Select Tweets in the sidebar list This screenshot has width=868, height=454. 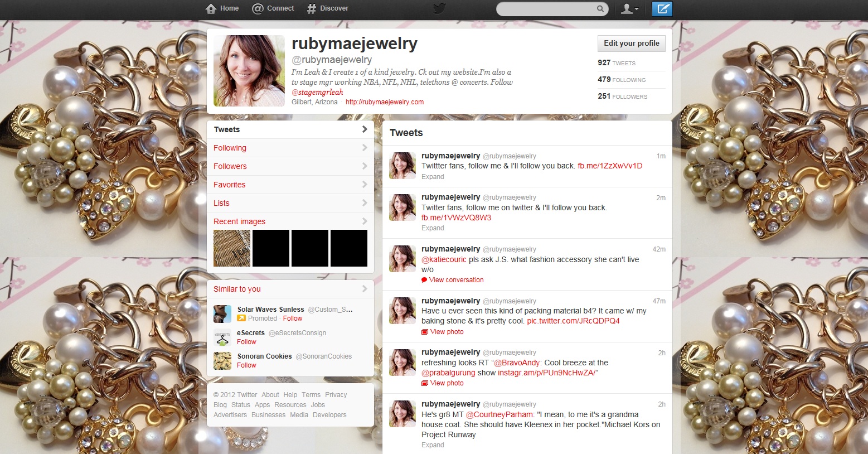point(290,129)
